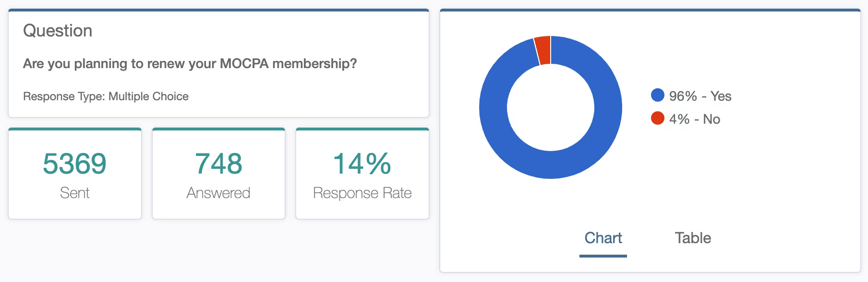Click the Answered label

[x=218, y=193]
